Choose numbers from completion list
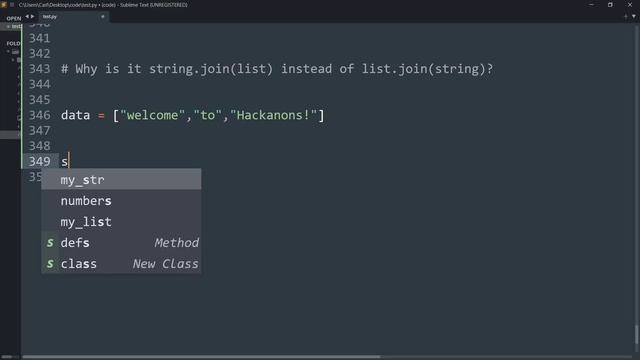 (x=121, y=201)
